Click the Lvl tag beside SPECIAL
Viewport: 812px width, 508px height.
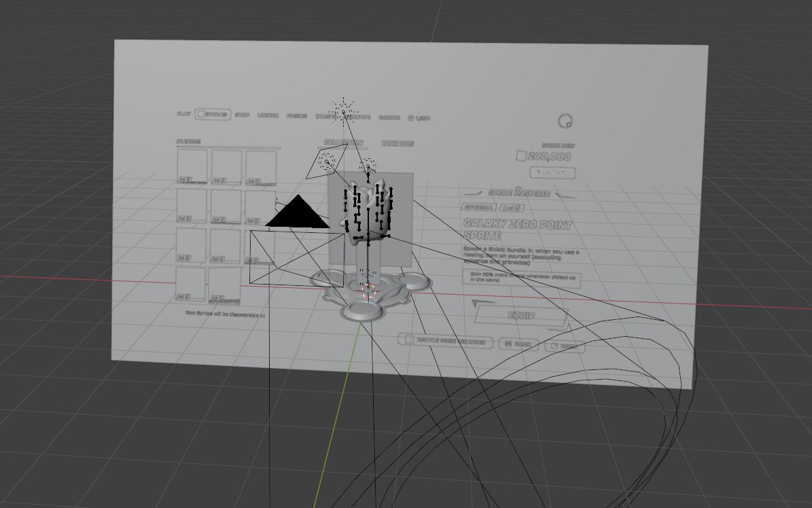(512, 208)
